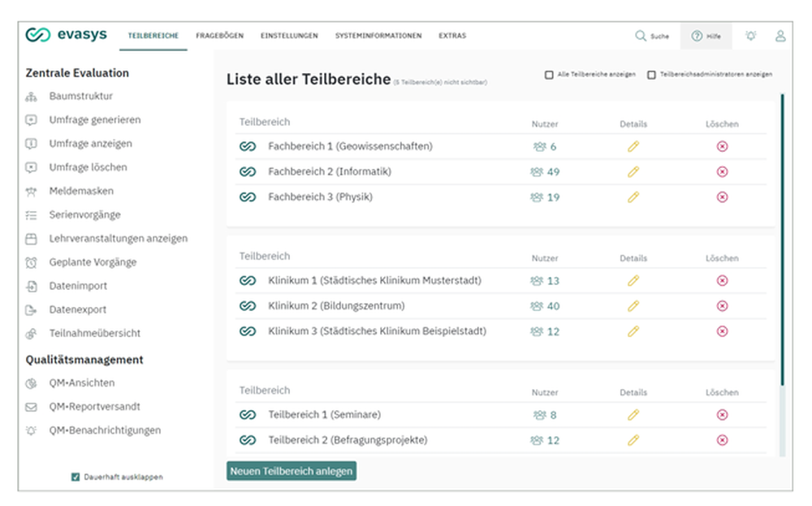The image size is (812, 506).
Task: Click the Serienvorgänge list icon
Action: click(x=31, y=215)
